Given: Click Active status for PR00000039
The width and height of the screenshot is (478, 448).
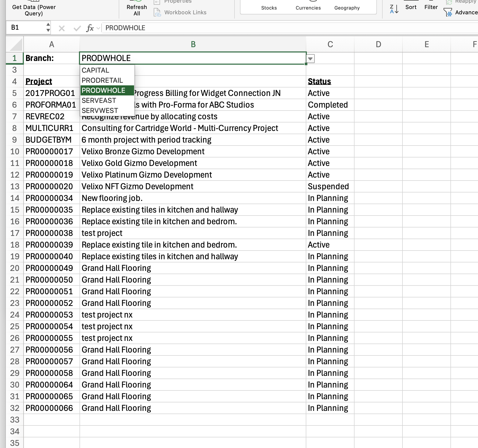Looking at the screenshot, I should [x=330, y=245].
